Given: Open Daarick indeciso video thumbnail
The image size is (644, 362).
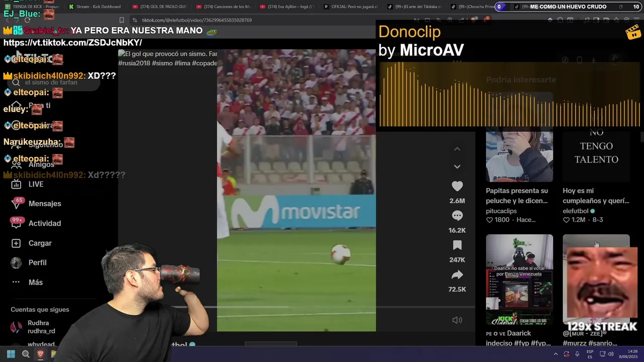Looking at the screenshot, I should tap(519, 280).
